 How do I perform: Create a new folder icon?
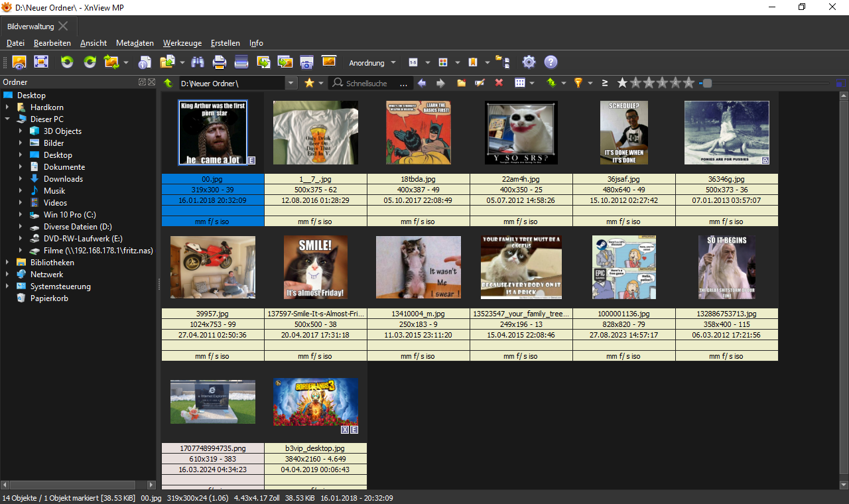(x=461, y=83)
